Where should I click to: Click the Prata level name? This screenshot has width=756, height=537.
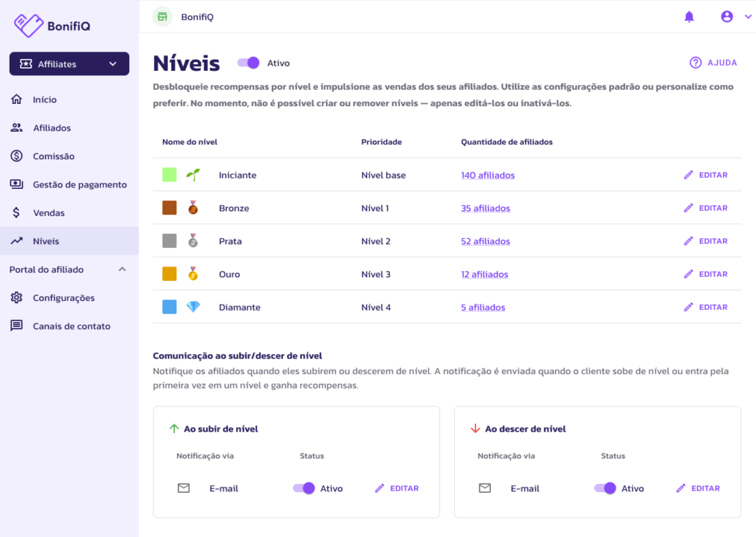(x=230, y=241)
